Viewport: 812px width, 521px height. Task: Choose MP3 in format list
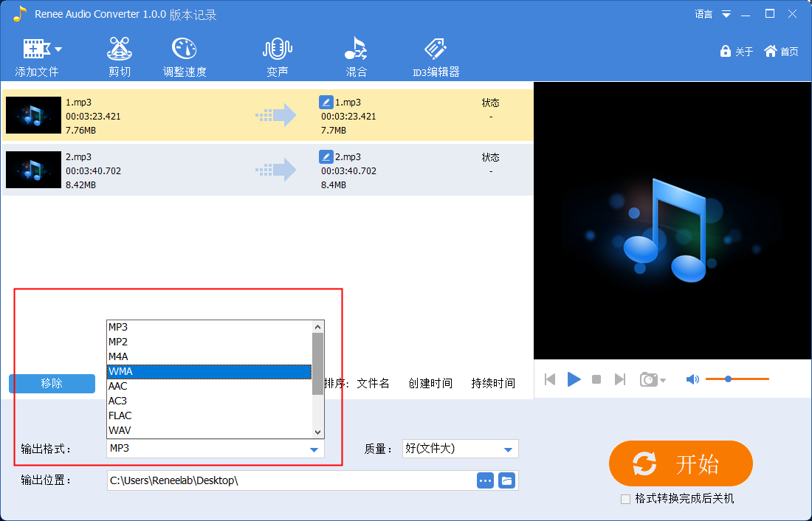tap(209, 328)
